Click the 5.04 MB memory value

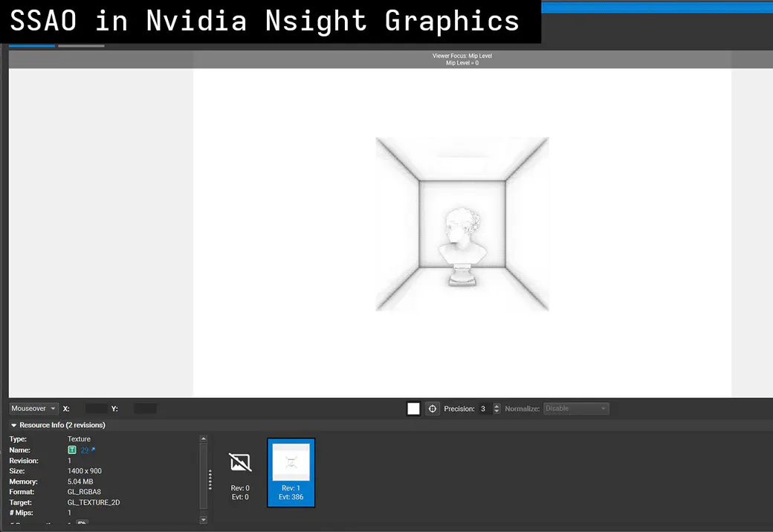80,481
